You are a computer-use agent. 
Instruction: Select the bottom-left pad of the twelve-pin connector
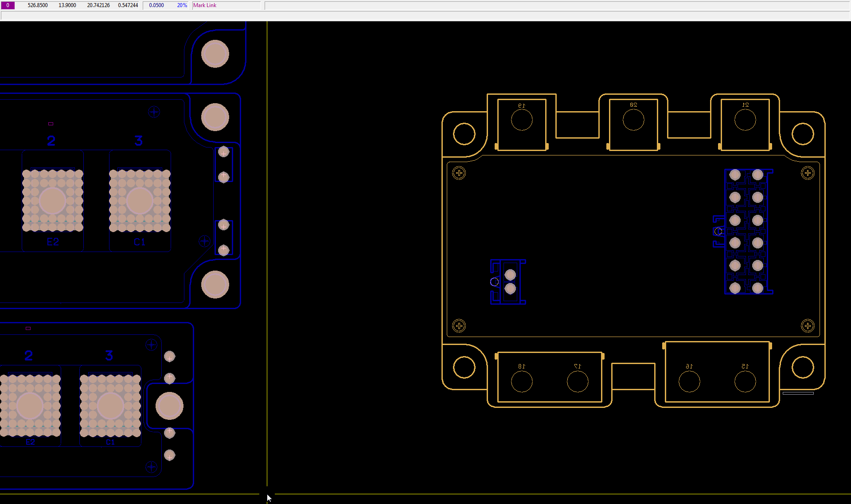click(x=735, y=288)
